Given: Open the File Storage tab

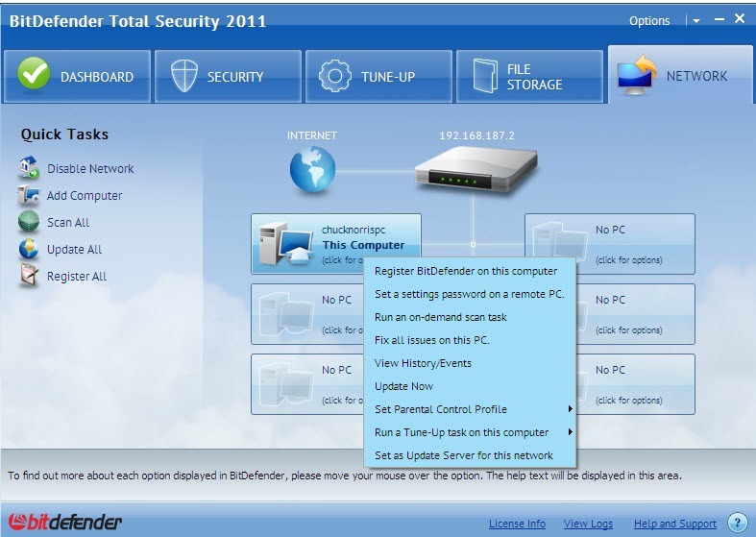Looking at the screenshot, I should [530, 76].
